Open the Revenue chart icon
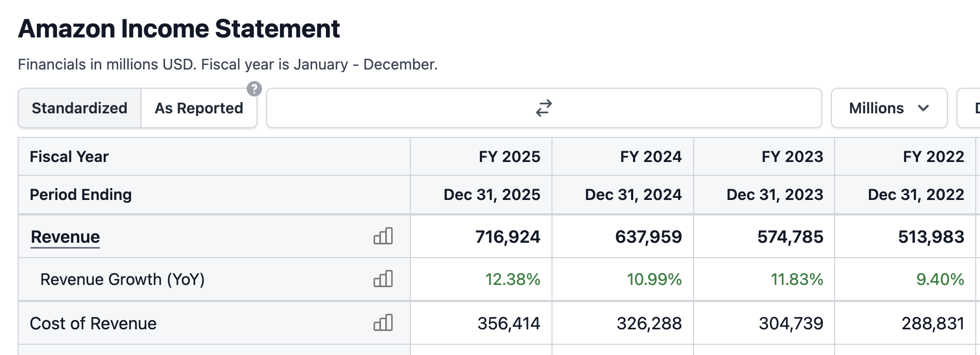The width and height of the screenshot is (980, 355). pos(383,236)
